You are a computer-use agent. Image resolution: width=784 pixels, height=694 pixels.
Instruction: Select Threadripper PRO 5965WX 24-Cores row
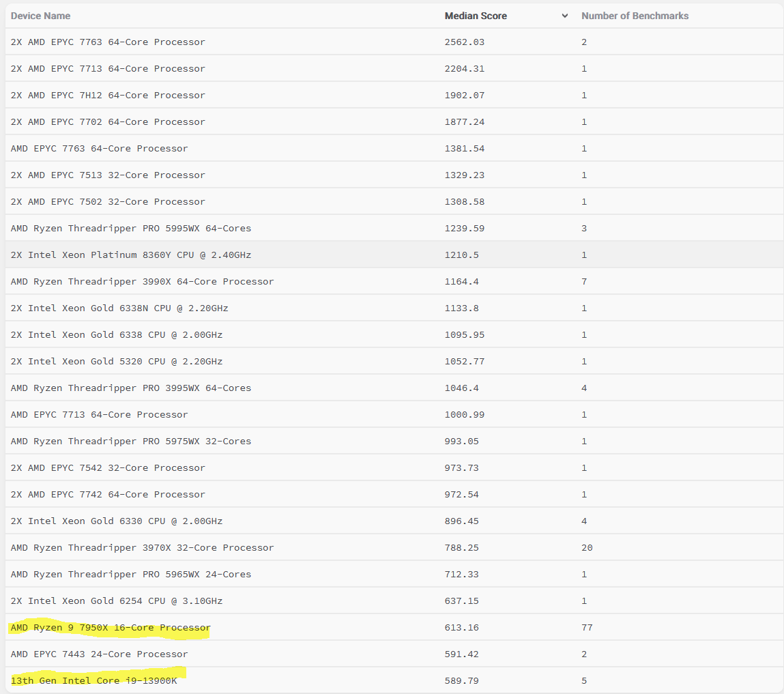394,575
